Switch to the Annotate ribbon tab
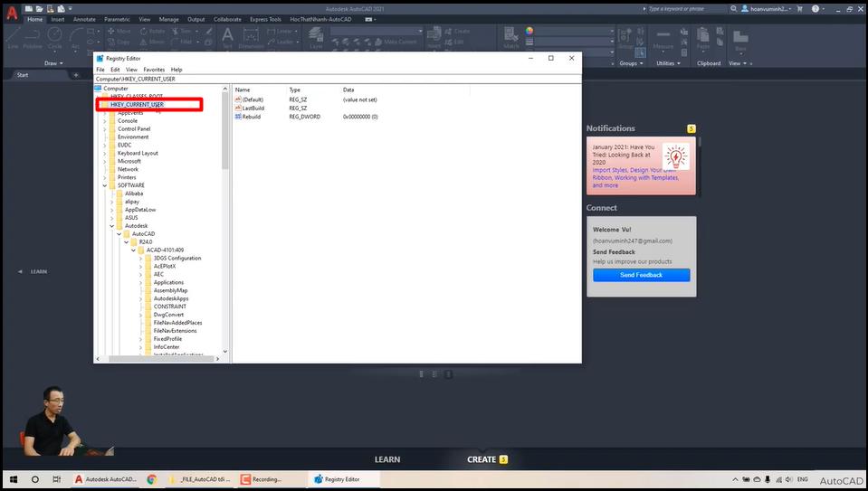The image size is (868, 491). tap(84, 19)
